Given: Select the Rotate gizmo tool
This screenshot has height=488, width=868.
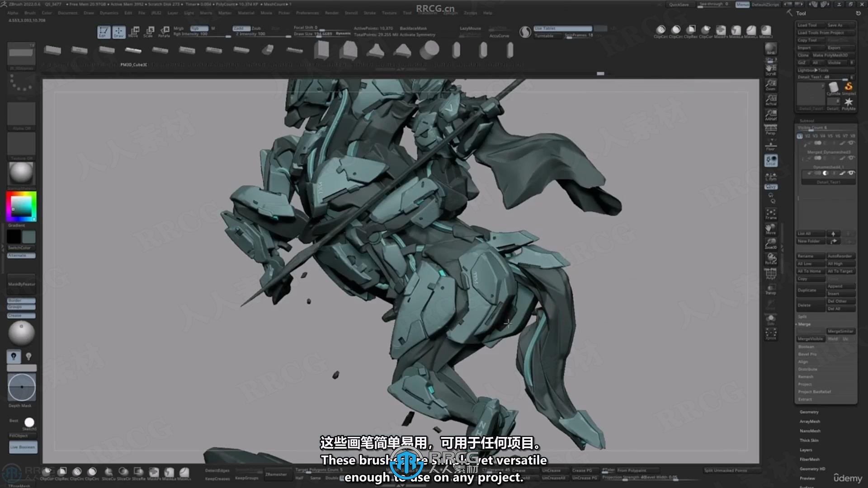Looking at the screenshot, I should click(164, 32).
